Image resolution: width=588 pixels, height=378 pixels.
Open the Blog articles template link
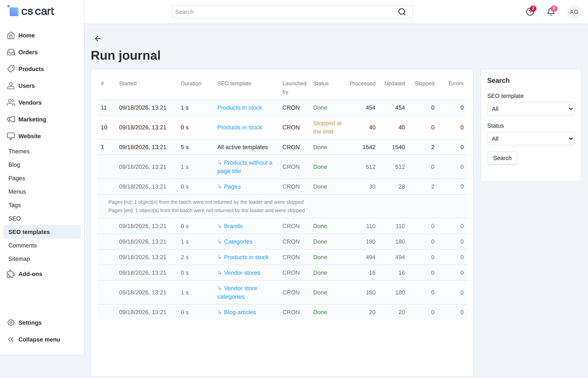click(240, 312)
